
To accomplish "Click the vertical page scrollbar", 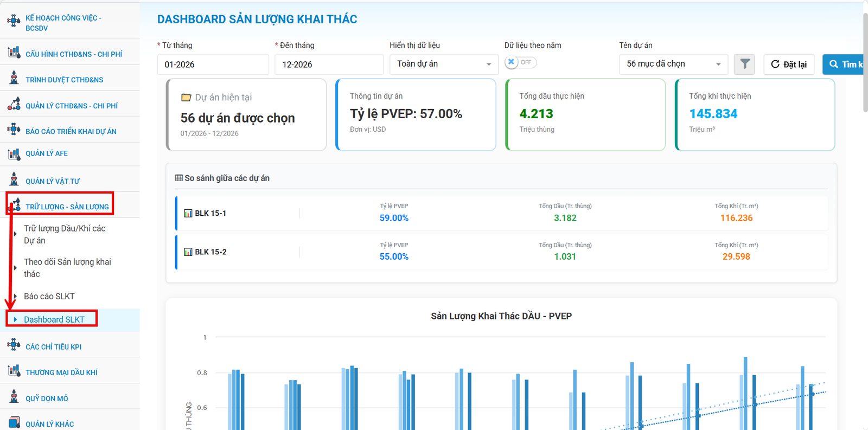I will tap(865, 62).
